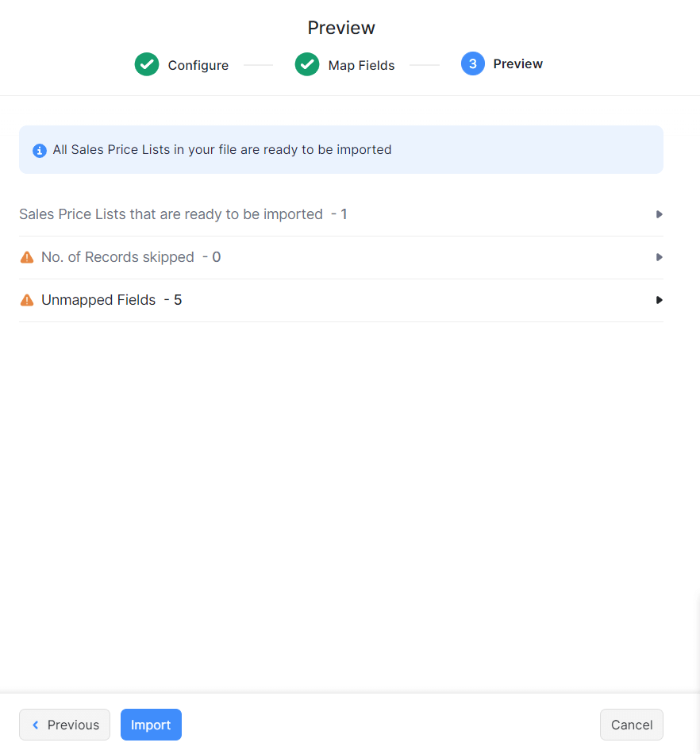Click the ready to be imported info banner

coord(341,149)
